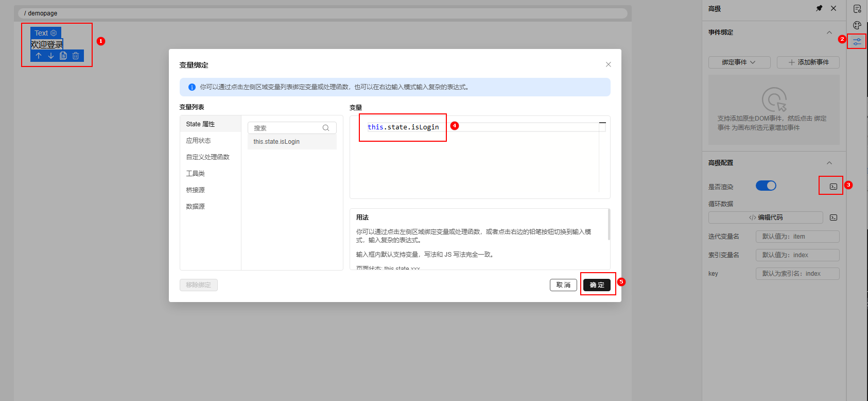The width and height of the screenshot is (868, 401).
Task: Open variable binding for 是否渲染
Action: click(x=833, y=187)
